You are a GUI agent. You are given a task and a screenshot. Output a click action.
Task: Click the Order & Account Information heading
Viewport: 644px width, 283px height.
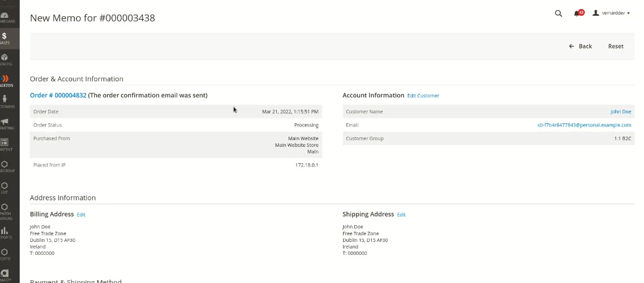click(x=76, y=79)
